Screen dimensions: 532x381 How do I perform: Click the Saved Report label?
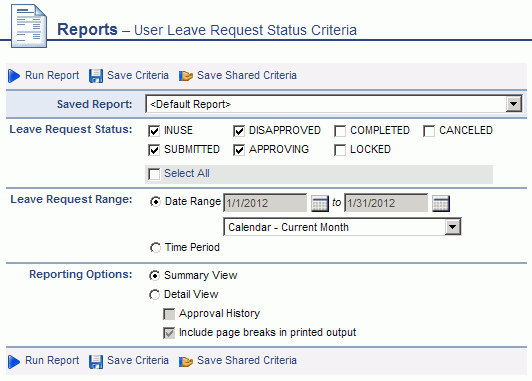click(x=94, y=104)
